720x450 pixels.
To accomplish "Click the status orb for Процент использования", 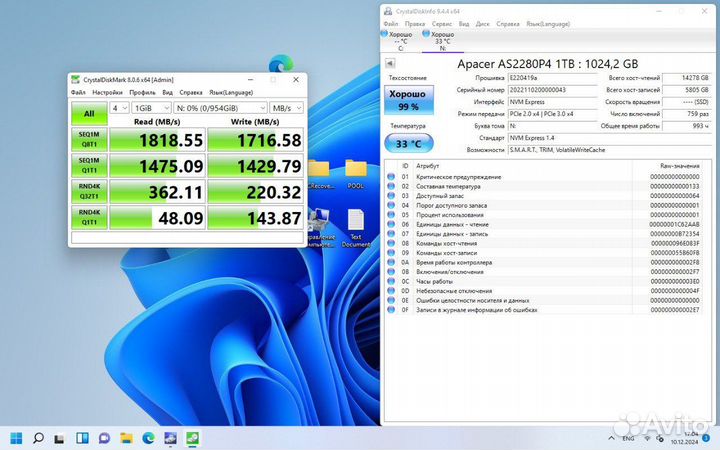I will [391, 215].
